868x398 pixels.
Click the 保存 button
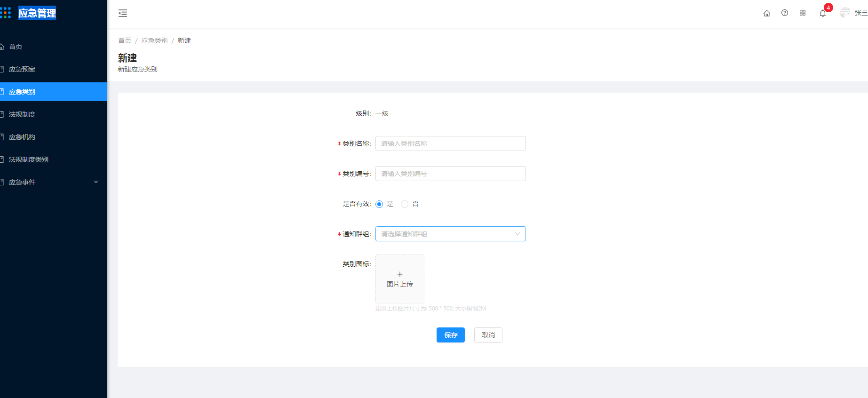pyautogui.click(x=450, y=335)
